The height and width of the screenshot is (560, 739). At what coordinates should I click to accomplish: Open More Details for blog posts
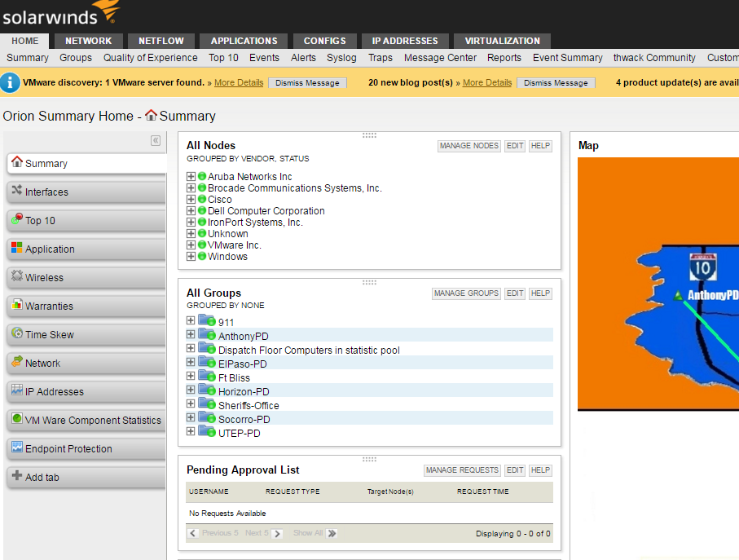[x=487, y=82]
